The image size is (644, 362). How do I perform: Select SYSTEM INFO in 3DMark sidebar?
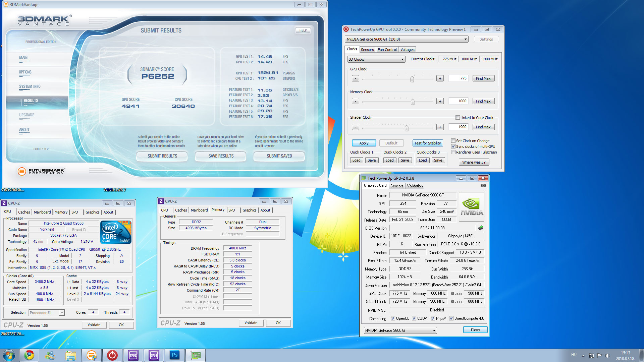point(30,86)
